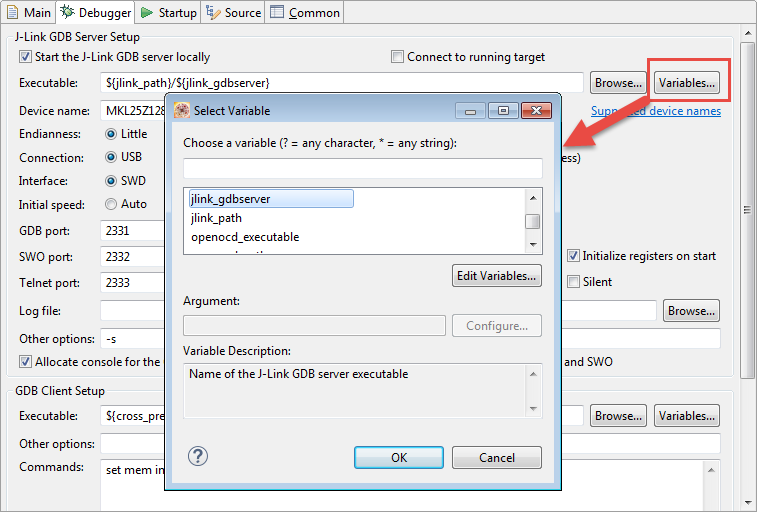Enable the Silent checkbox
757x512 pixels.
click(x=574, y=282)
